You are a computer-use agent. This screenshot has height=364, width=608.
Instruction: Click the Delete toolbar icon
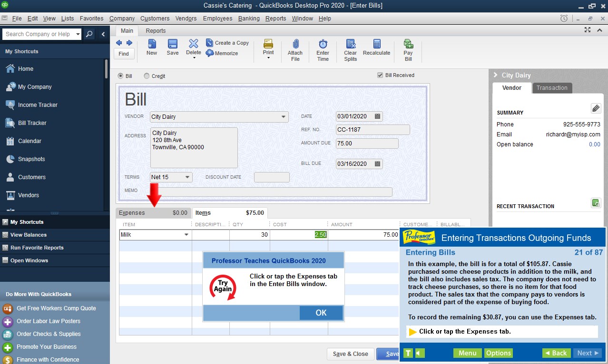pos(194,44)
